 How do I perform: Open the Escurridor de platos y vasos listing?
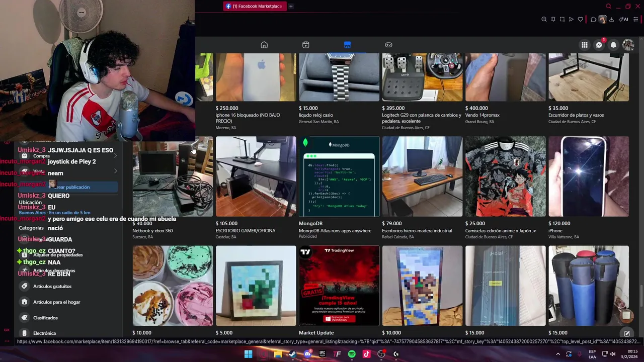point(589,89)
